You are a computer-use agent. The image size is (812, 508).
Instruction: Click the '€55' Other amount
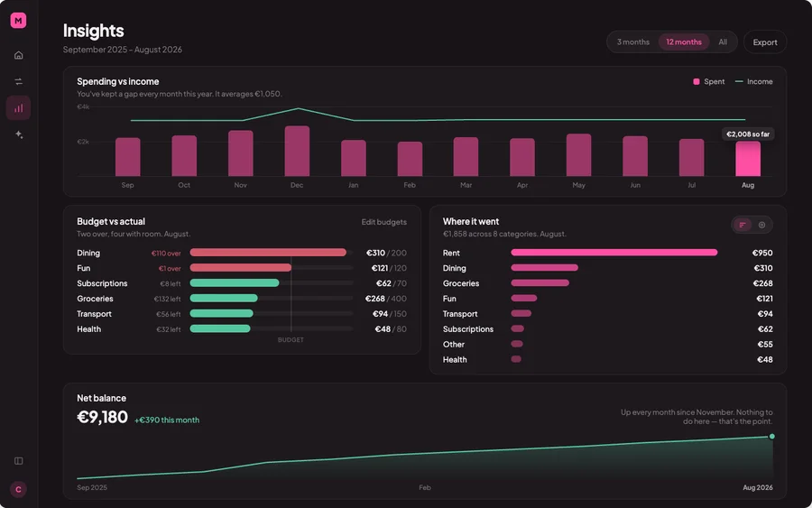[765, 345]
